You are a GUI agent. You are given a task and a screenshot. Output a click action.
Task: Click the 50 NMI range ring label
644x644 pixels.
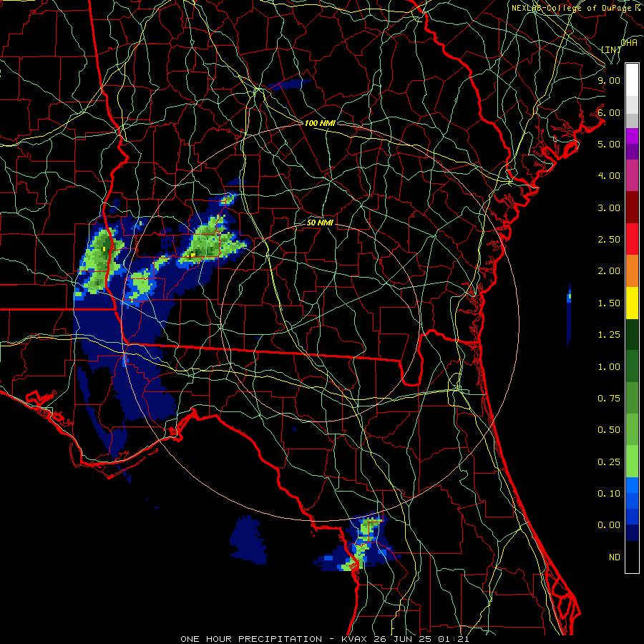click(x=320, y=223)
